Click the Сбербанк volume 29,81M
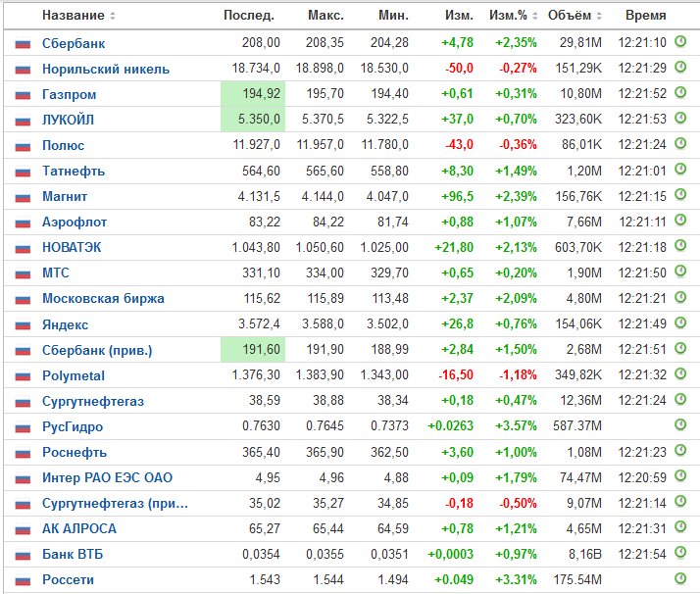 pyautogui.click(x=580, y=42)
